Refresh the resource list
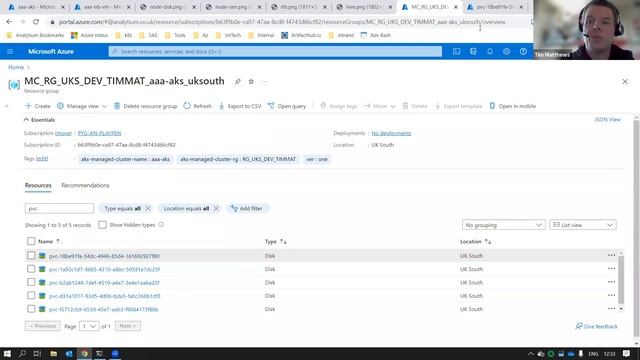Viewport: 640px width, 360px height. (x=198, y=106)
